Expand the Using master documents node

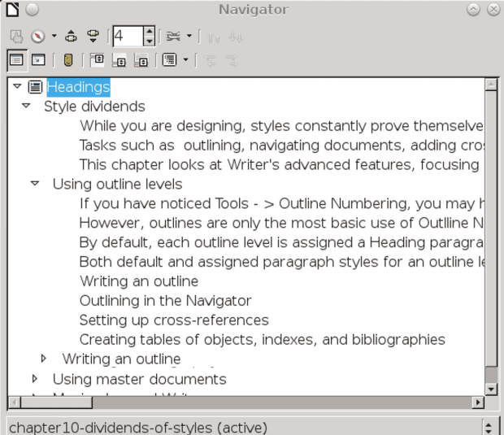(x=35, y=379)
